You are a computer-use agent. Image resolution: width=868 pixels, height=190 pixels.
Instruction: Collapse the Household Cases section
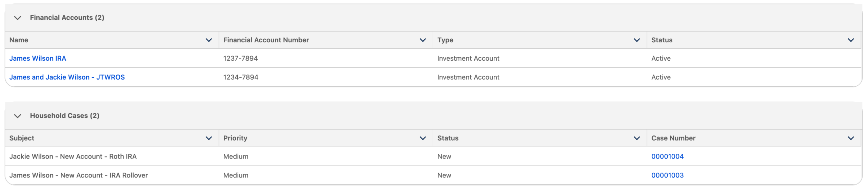tap(18, 116)
